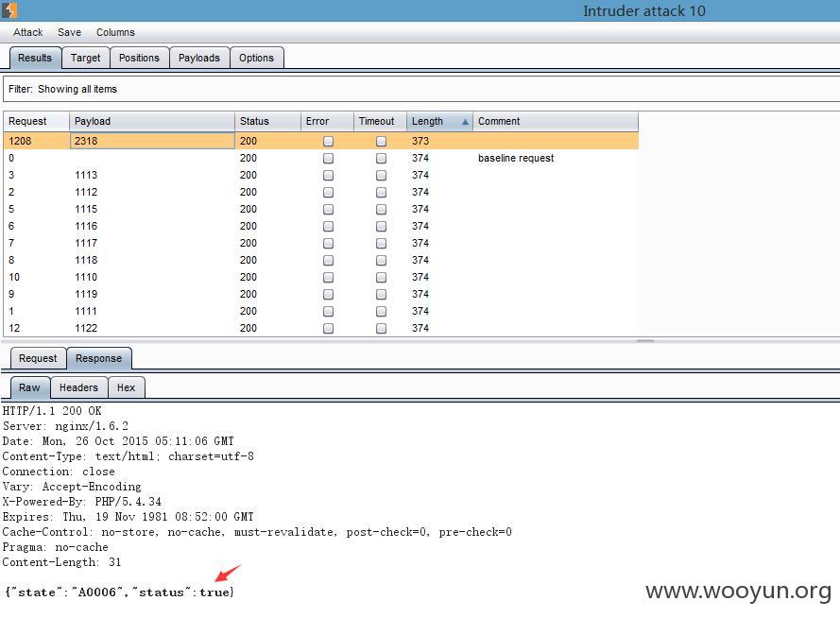Open the Attack menu
Viewport: 840px width, 618px height.
pos(27,32)
